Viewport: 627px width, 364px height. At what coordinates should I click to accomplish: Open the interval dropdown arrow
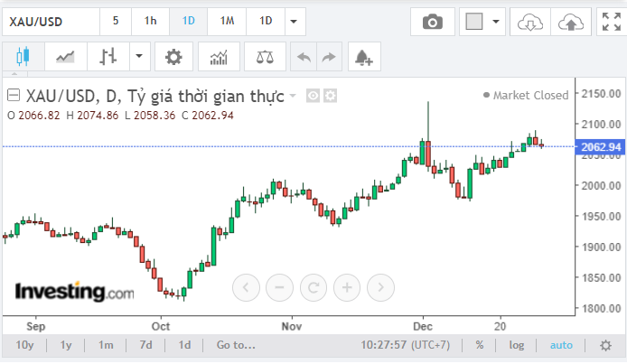click(x=294, y=21)
